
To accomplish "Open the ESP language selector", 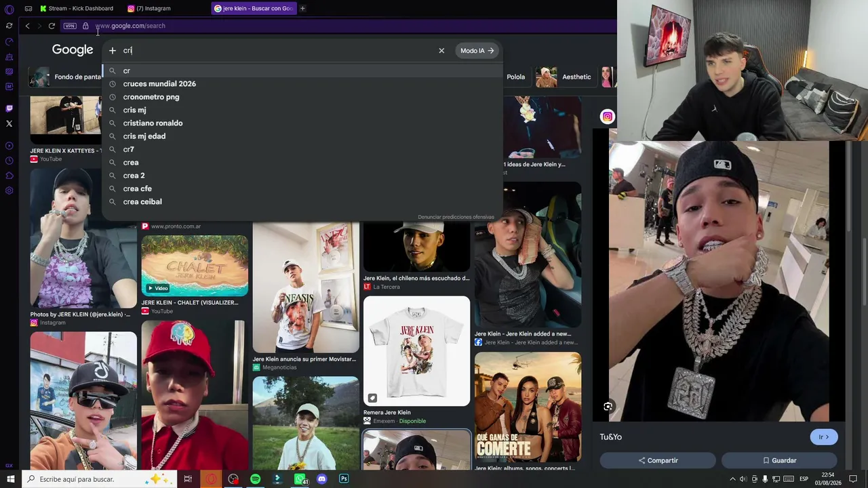I will click(804, 479).
